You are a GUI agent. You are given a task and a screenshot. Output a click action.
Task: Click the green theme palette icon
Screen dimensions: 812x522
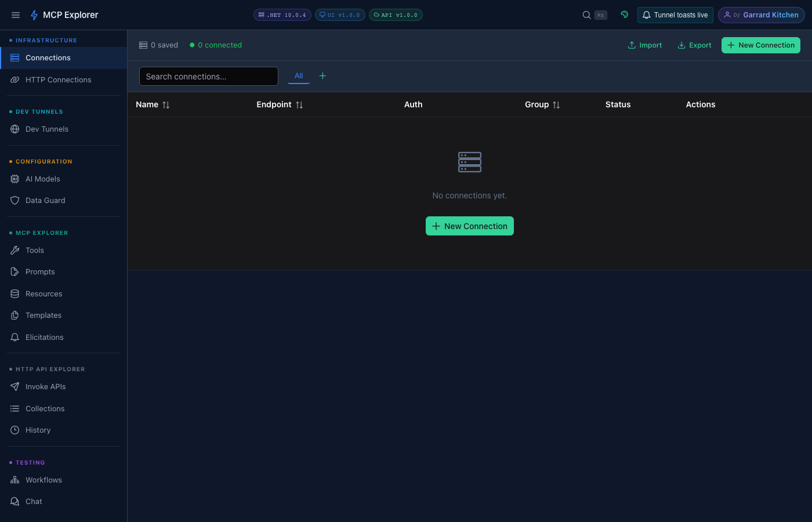(625, 14)
